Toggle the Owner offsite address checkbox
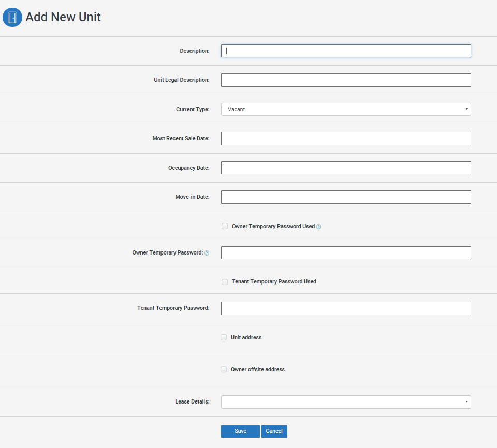The image size is (497, 448). [224, 369]
